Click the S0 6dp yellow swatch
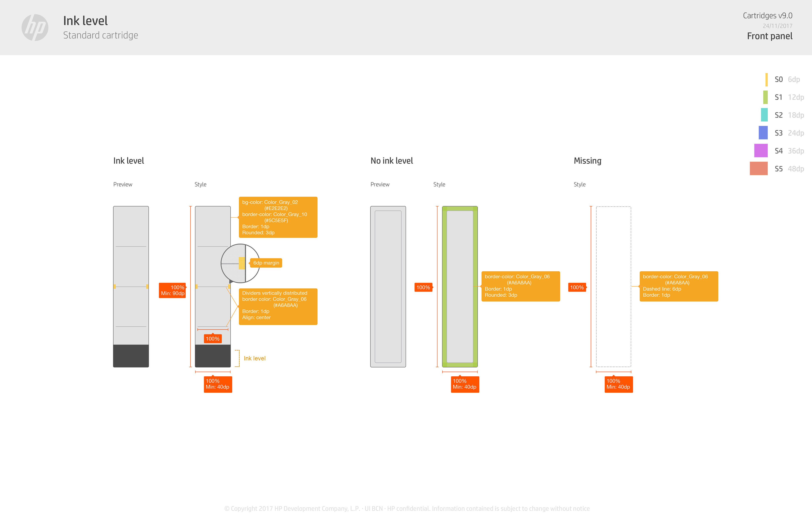Viewport: 812px width, 514px height. pos(767,80)
